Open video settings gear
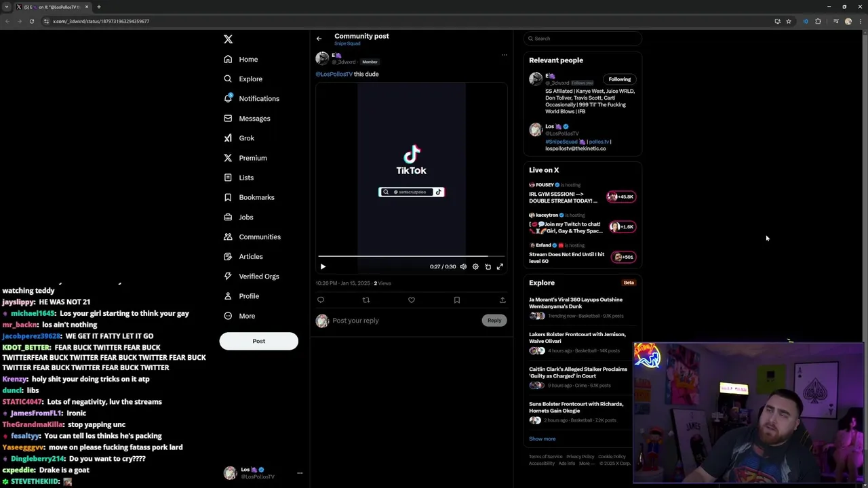The width and height of the screenshot is (868, 488). [x=475, y=266]
